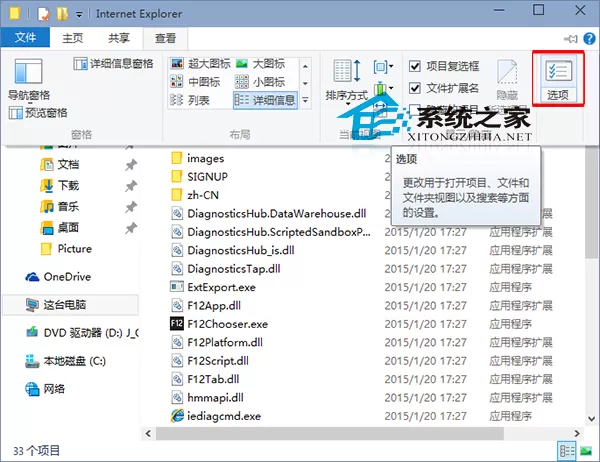The image size is (600, 462).
Task: Open the File (文件) tab
Action: pos(25,38)
